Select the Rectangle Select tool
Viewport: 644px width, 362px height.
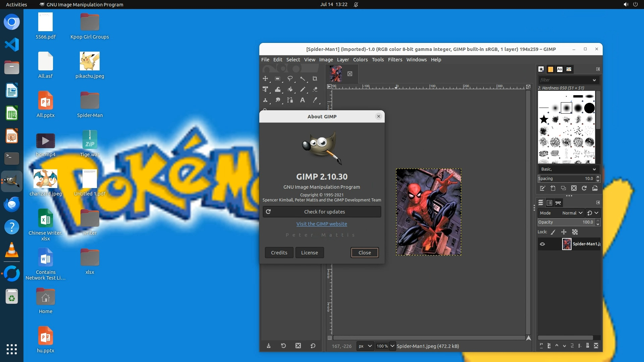point(277,78)
